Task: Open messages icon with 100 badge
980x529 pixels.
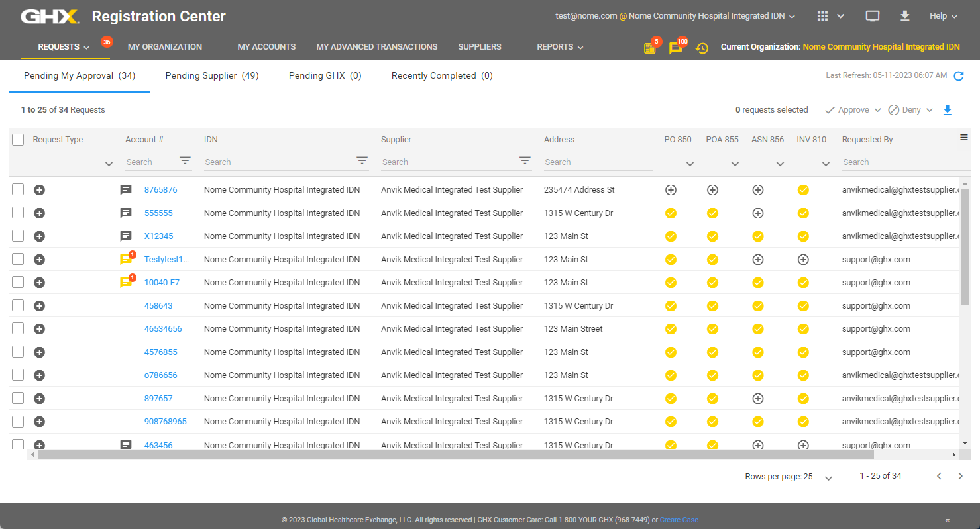Action: click(x=675, y=48)
